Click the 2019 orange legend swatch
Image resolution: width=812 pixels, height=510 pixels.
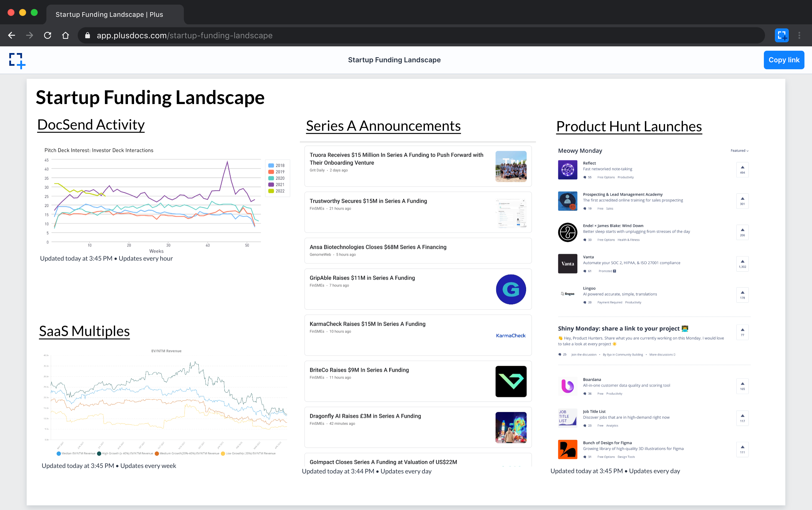(271, 172)
